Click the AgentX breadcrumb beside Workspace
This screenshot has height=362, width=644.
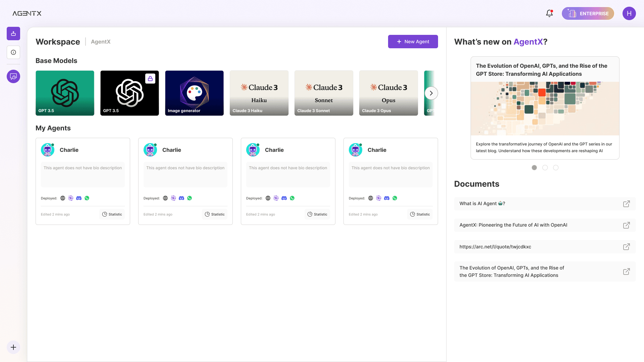point(101,42)
